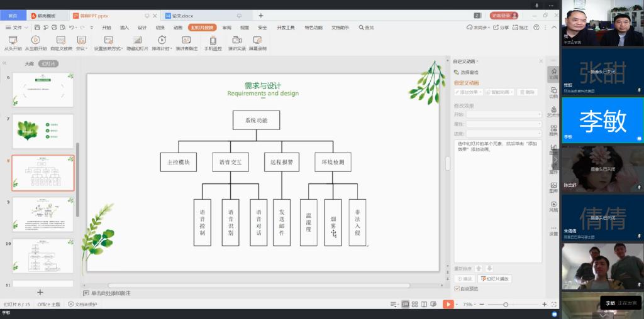Open 手机遥控 phone remote control
This screenshot has width=644, height=319.
(x=213, y=40)
